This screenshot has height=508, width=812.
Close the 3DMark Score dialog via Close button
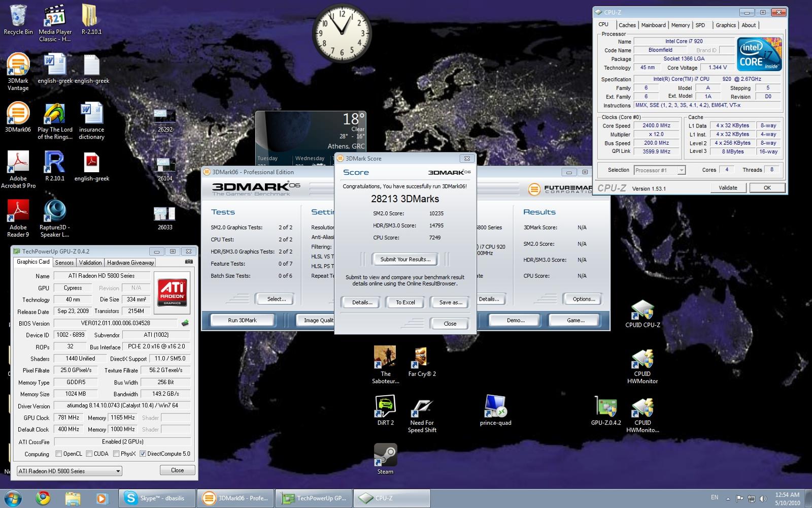(450, 324)
